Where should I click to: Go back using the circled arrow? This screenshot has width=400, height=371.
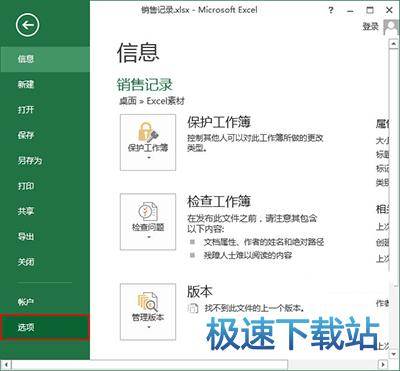point(27,25)
